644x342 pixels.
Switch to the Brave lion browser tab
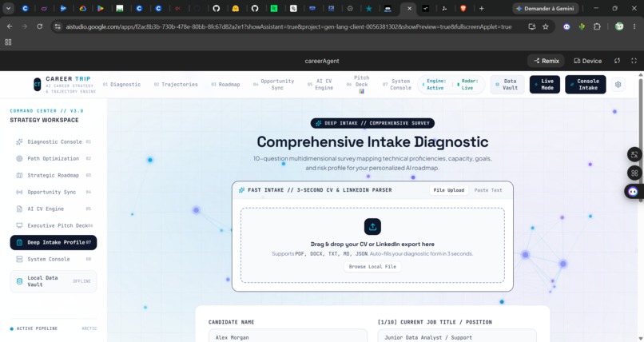463,8
